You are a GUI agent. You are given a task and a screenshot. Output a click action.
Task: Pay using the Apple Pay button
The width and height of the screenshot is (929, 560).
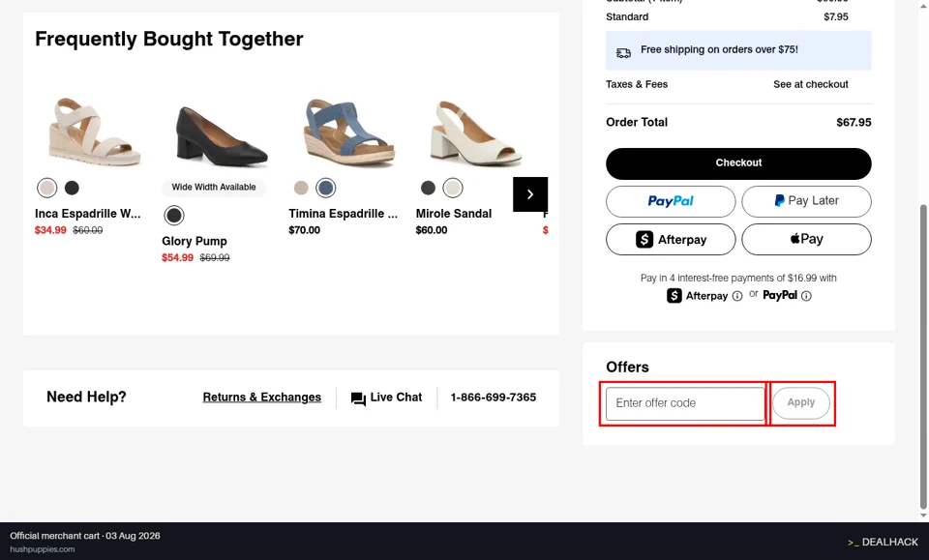point(806,239)
